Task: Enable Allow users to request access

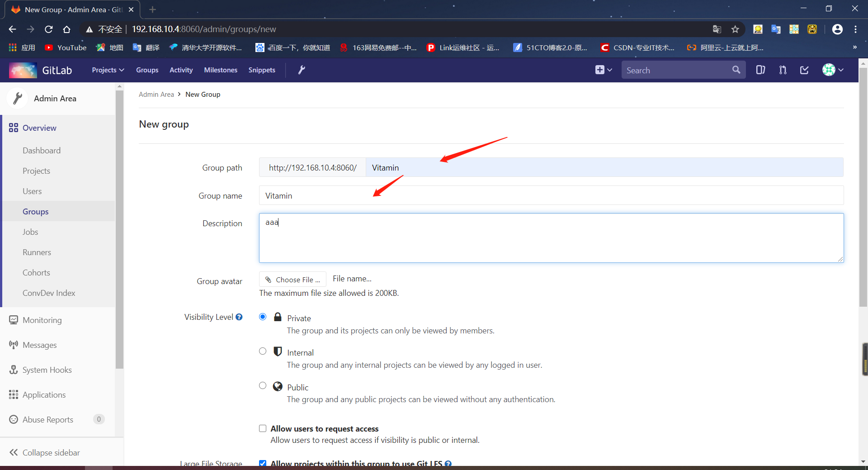Action: point(262,428)
